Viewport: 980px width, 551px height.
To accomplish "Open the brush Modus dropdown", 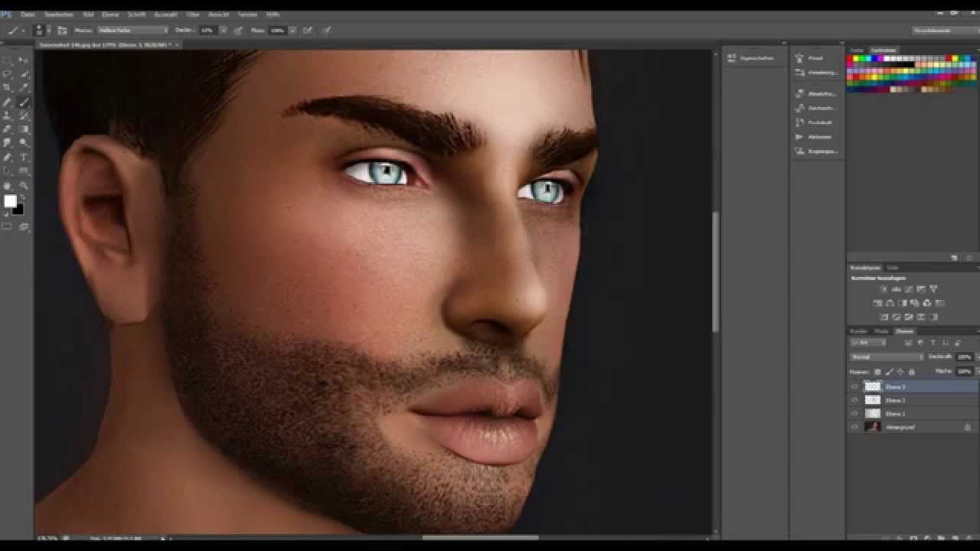I will [132, 31].
